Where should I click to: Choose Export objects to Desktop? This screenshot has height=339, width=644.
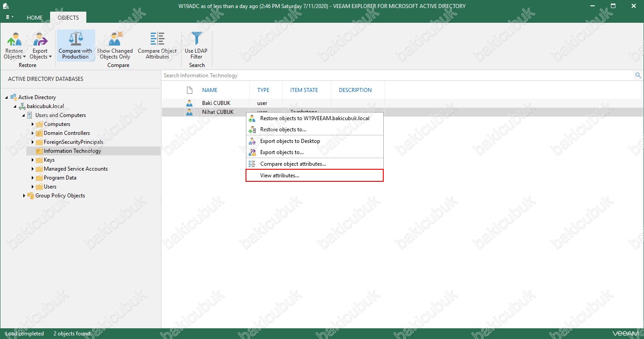[315, 141]
